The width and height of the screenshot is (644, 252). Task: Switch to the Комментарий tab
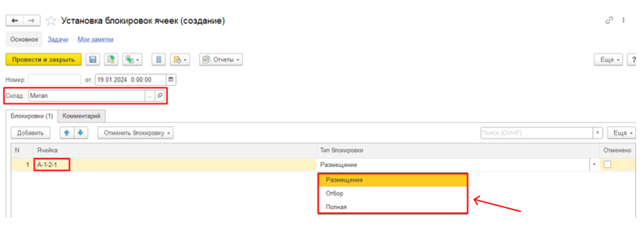tap(81, 116)
